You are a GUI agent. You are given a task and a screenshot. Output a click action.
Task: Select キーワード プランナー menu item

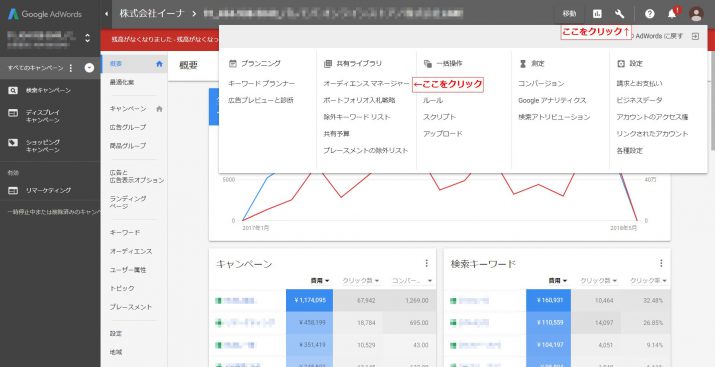[262, 83]
